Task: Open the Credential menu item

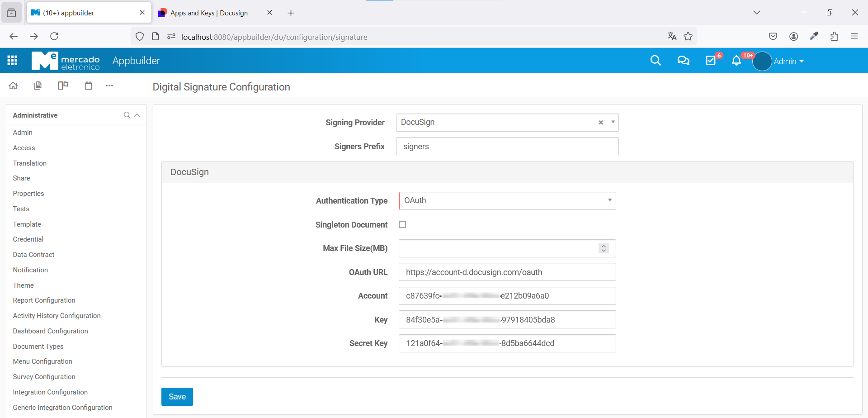Action: pos(28,239)
